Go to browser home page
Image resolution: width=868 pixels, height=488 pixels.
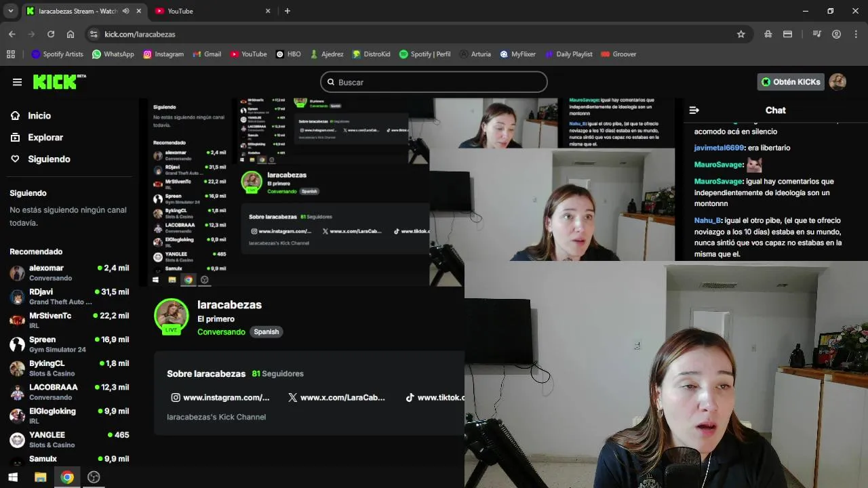pos(71,34)
